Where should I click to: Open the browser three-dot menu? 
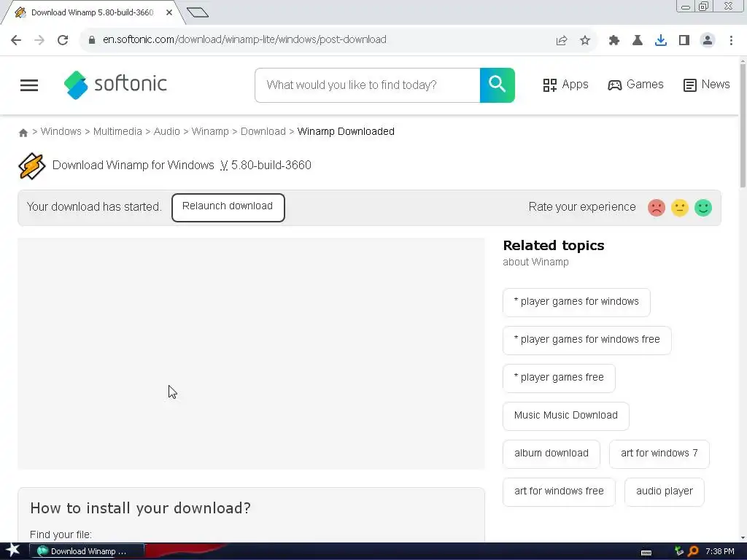[731, 41]
